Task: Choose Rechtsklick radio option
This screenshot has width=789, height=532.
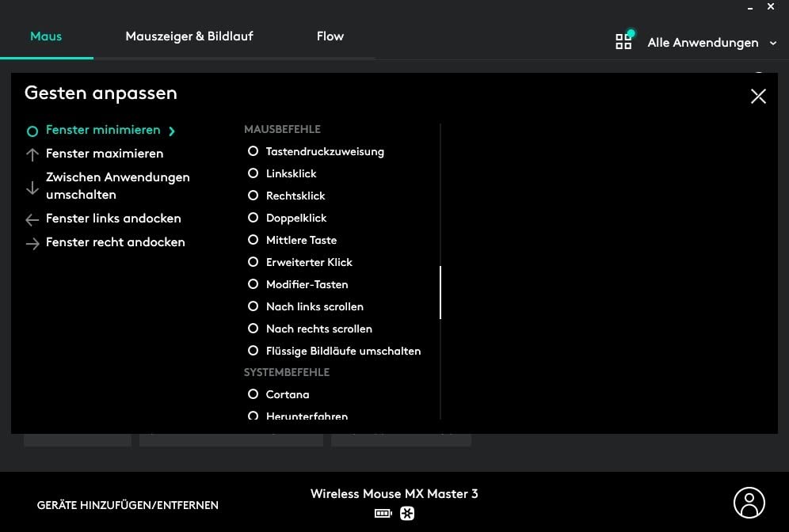Action: click(x=253, y=195)
